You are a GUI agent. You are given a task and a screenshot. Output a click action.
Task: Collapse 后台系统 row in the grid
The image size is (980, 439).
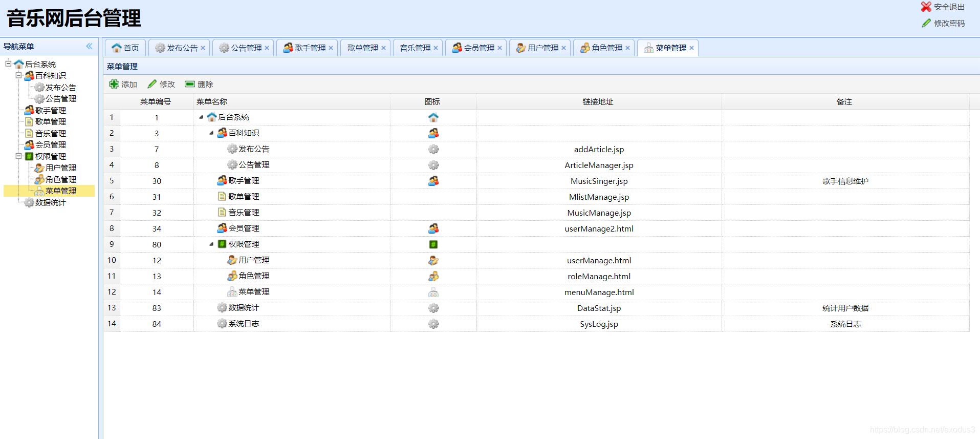(201, 117)
